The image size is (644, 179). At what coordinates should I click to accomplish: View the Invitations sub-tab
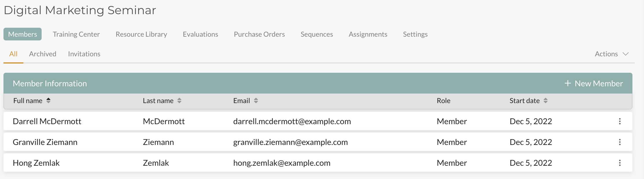(x=84, y=54)
